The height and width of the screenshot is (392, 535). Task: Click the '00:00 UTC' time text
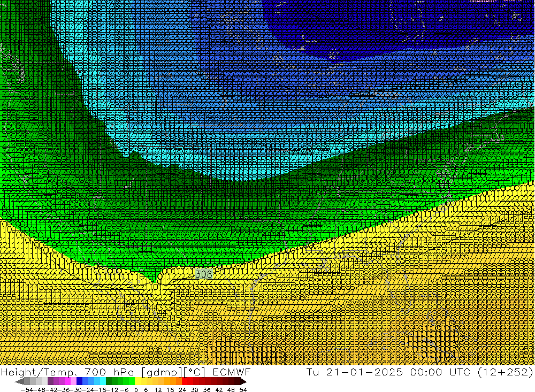440,372
